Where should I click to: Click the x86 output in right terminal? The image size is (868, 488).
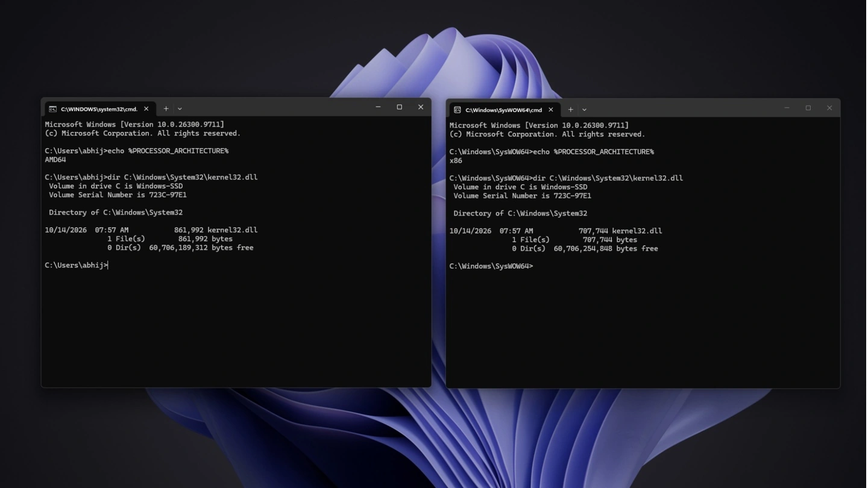[456, 161]
